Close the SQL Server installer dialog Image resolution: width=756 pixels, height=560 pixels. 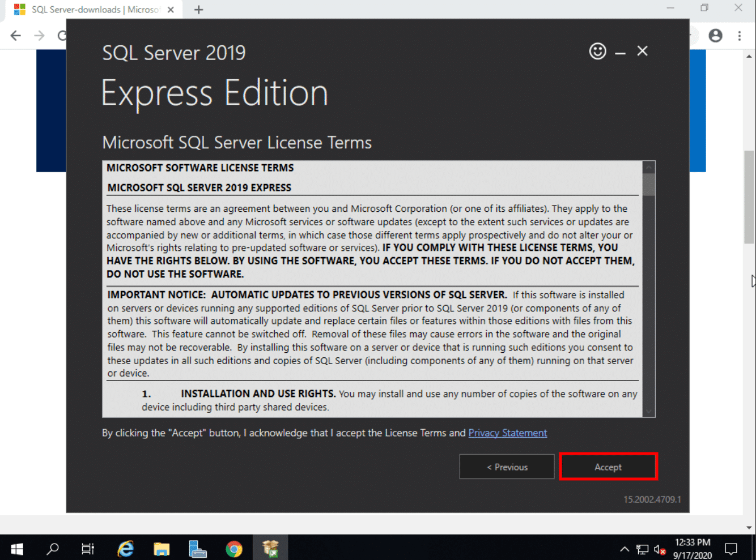pyautogui.click(x=642, y=51)
